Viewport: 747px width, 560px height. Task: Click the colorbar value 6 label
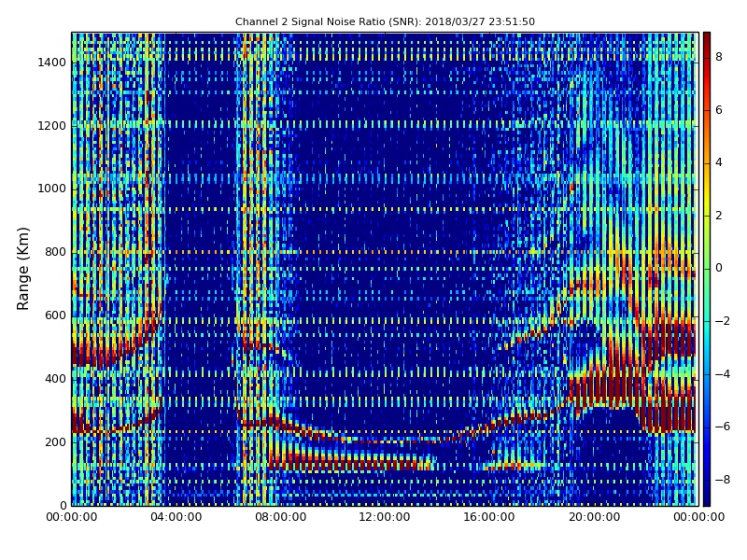pos(719,110)
